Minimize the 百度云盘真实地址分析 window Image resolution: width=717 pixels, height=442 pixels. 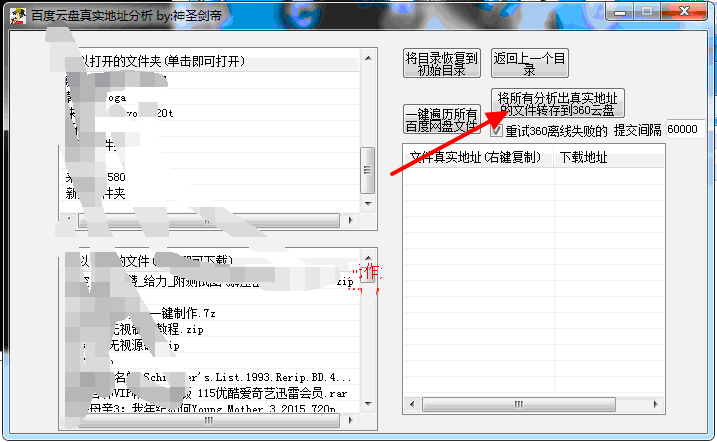pos(620,12)
